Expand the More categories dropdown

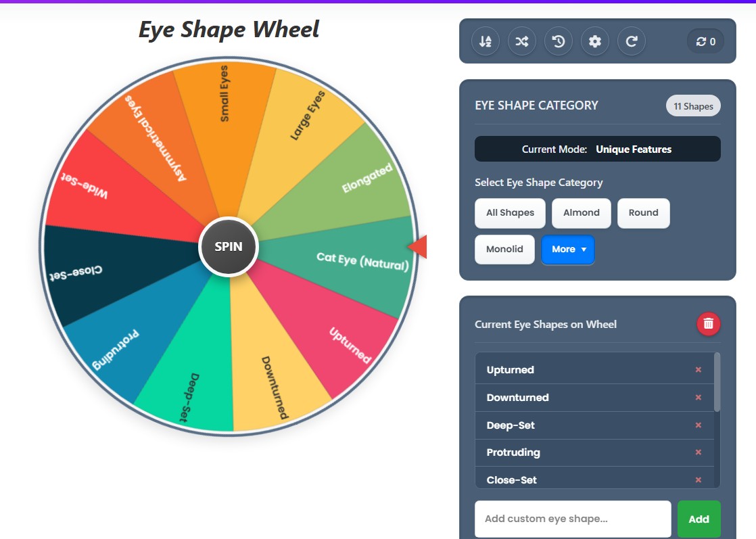click(568, 250)
